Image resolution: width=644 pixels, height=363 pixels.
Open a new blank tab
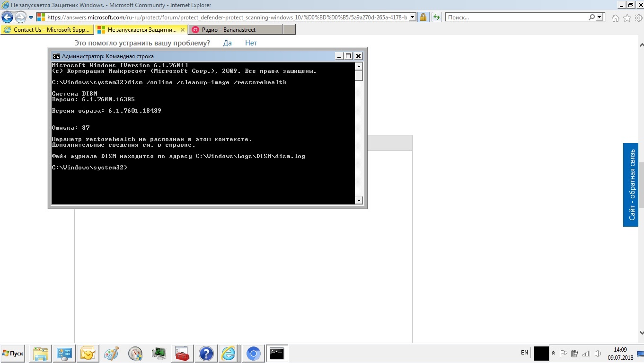(289, 29)
